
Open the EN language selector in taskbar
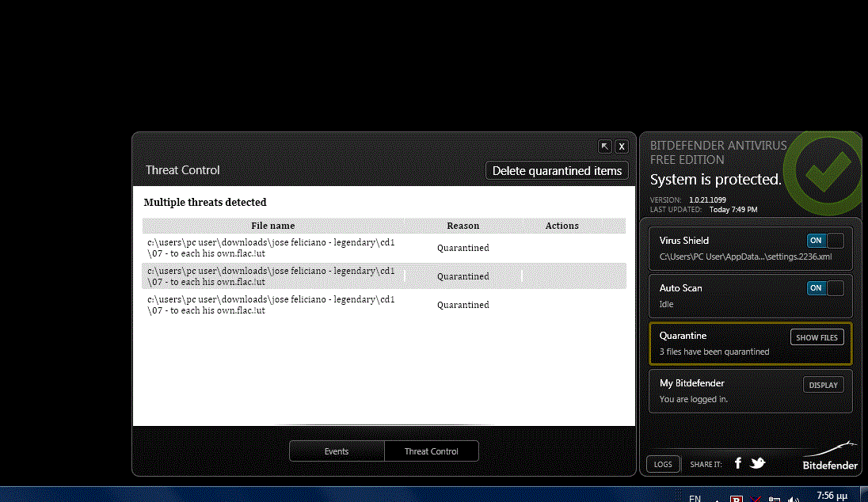(695, 498)
